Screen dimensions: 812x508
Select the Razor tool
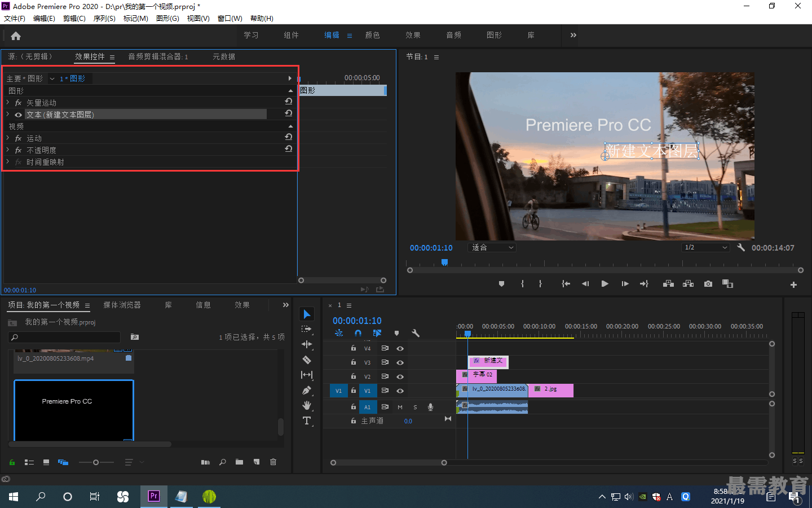pos(307,360)
